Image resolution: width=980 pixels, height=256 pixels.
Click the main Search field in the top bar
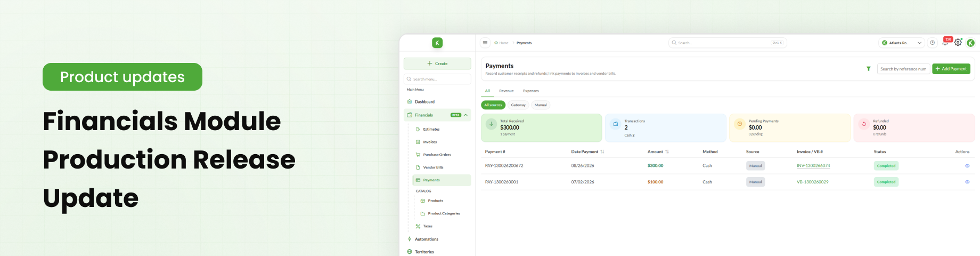728,43
